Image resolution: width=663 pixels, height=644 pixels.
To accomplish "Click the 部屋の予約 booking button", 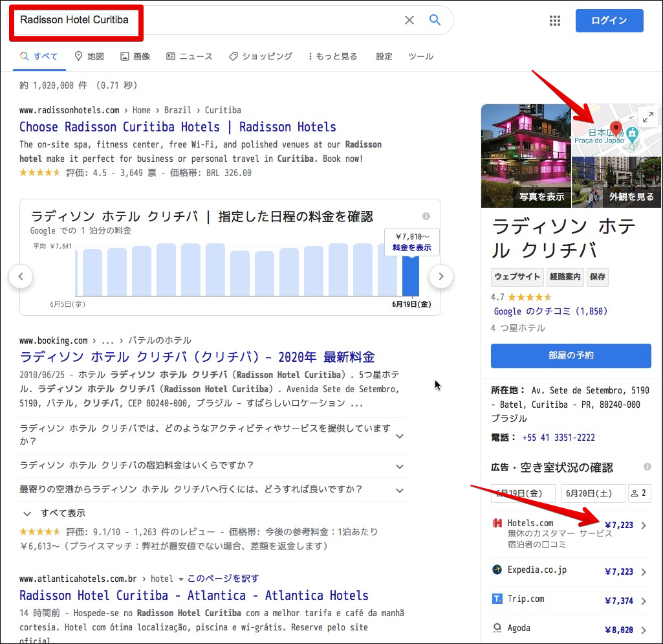I will [x=571, y=356].
